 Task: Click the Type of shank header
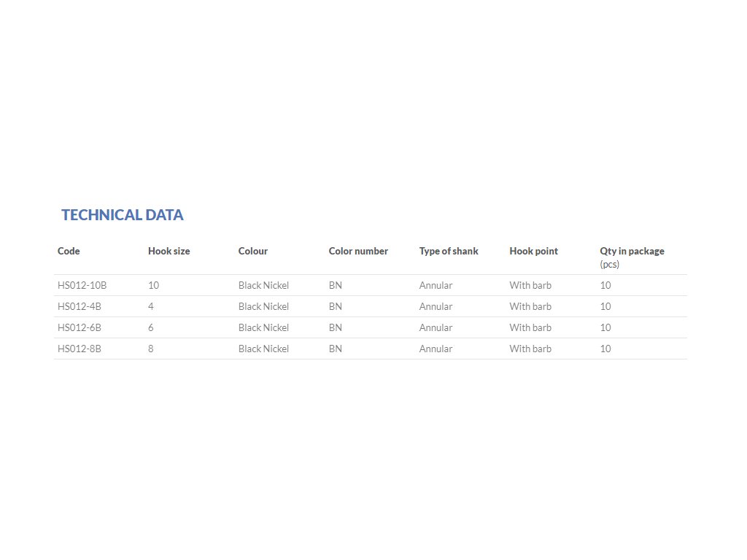pos(449,251)
